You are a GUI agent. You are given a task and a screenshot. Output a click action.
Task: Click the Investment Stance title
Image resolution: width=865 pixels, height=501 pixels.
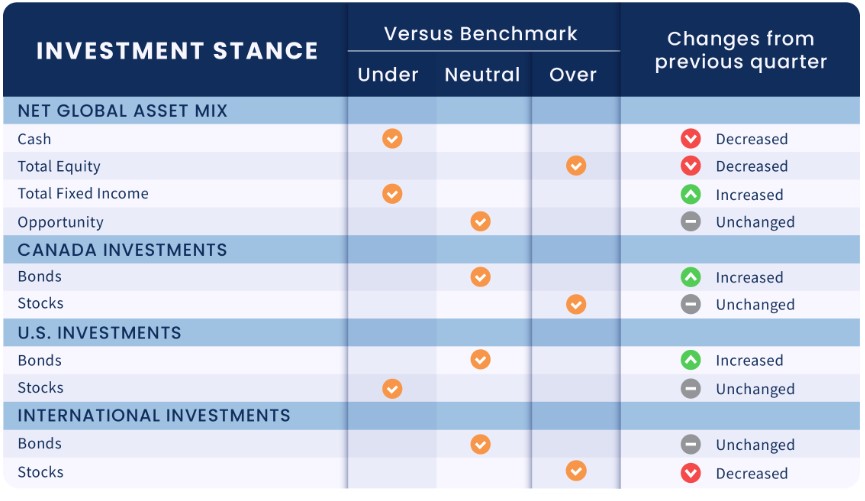[x=177, y=51]
